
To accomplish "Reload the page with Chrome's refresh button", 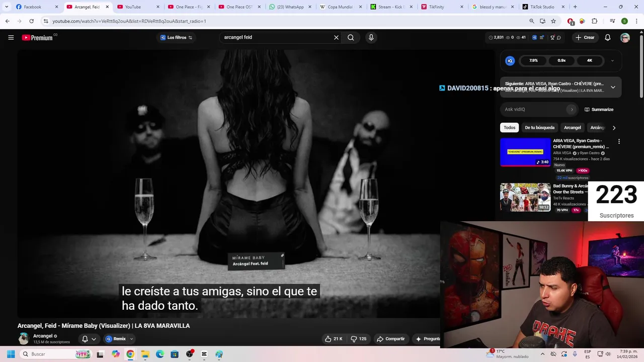I will tap(31, 21).
